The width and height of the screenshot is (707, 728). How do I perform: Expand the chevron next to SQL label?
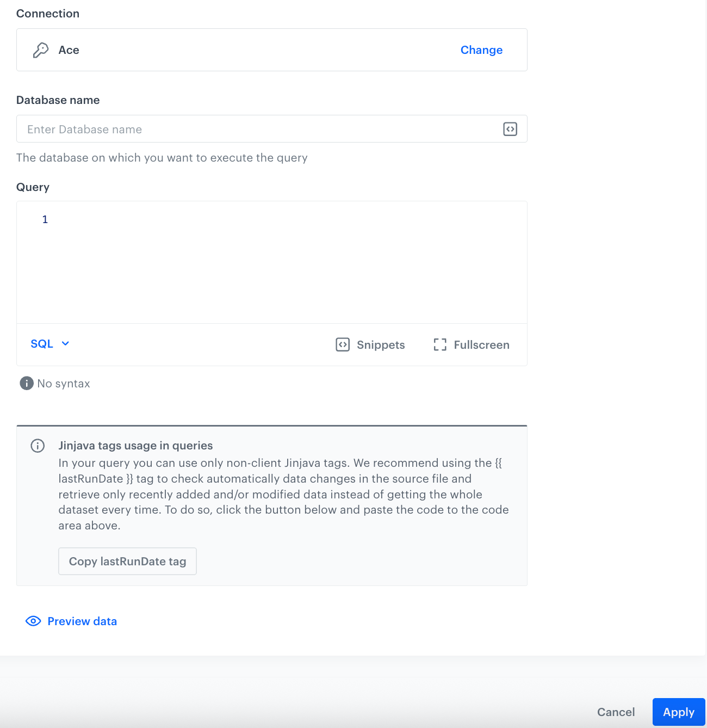point(65,343)
